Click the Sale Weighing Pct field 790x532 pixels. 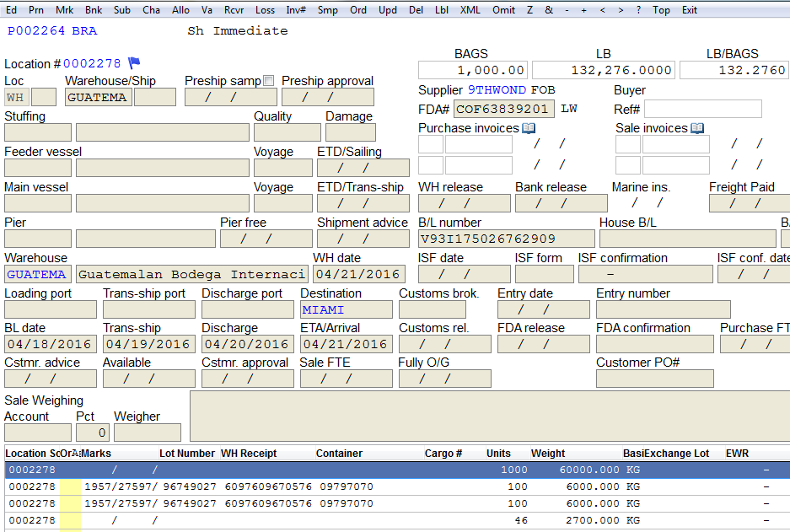(x=93, y=433)
